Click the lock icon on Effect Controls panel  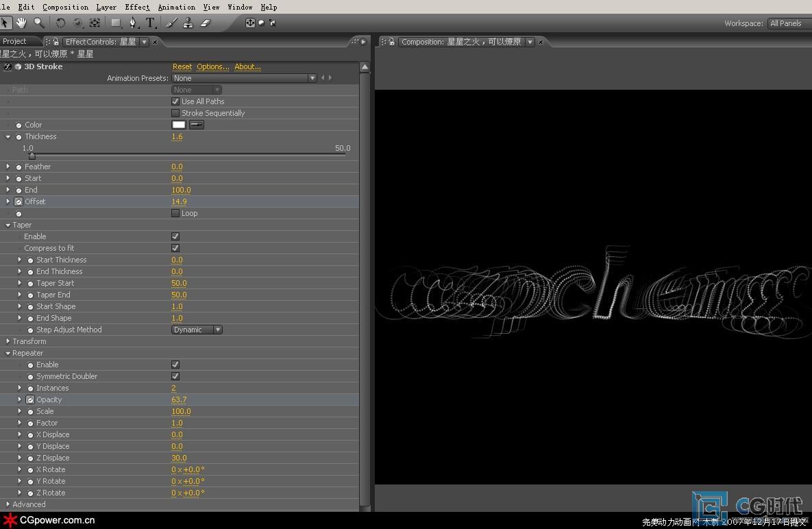[56, 42]
